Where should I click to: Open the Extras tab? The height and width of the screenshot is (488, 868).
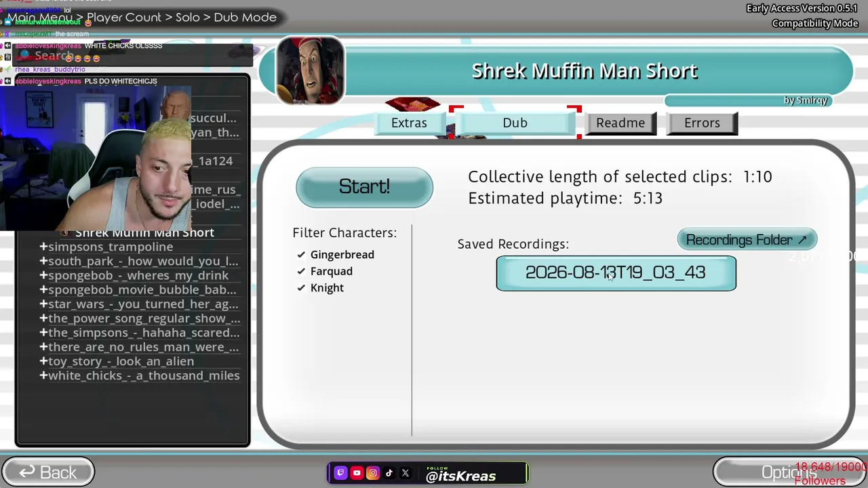[409, 123]
